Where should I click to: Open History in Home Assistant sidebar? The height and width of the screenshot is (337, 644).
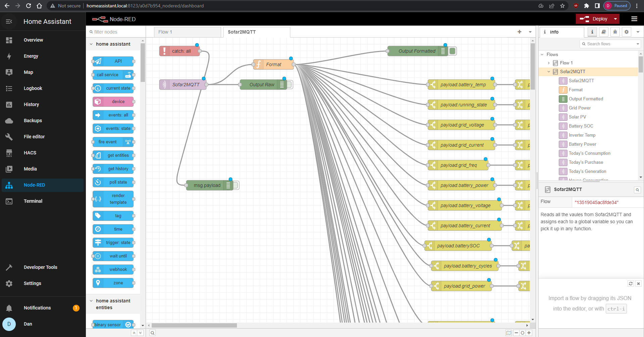pos(42,104)
